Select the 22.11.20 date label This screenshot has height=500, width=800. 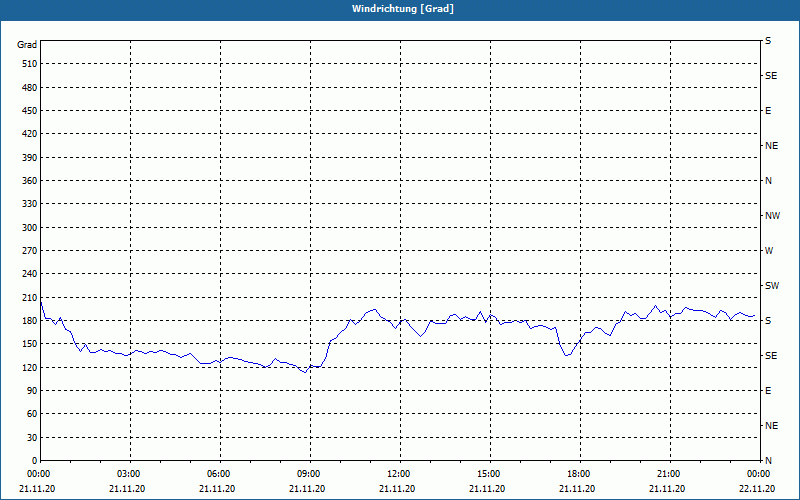[757, 489]
